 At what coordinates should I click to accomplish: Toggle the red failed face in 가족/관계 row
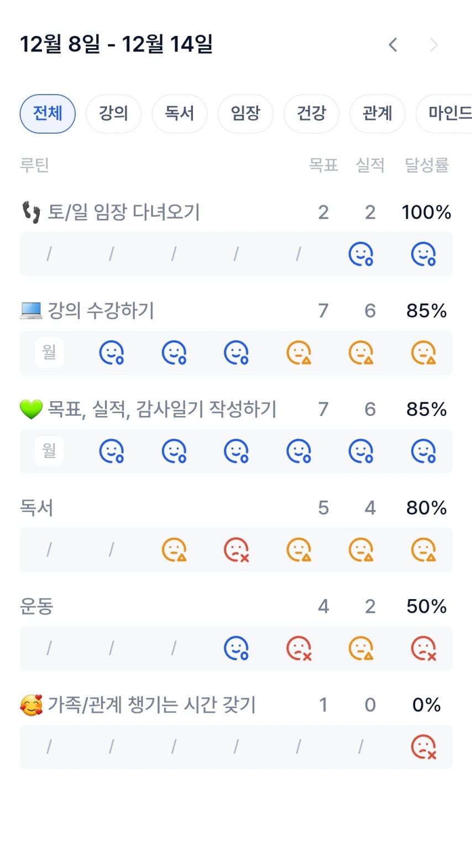(x=423, y=747)
